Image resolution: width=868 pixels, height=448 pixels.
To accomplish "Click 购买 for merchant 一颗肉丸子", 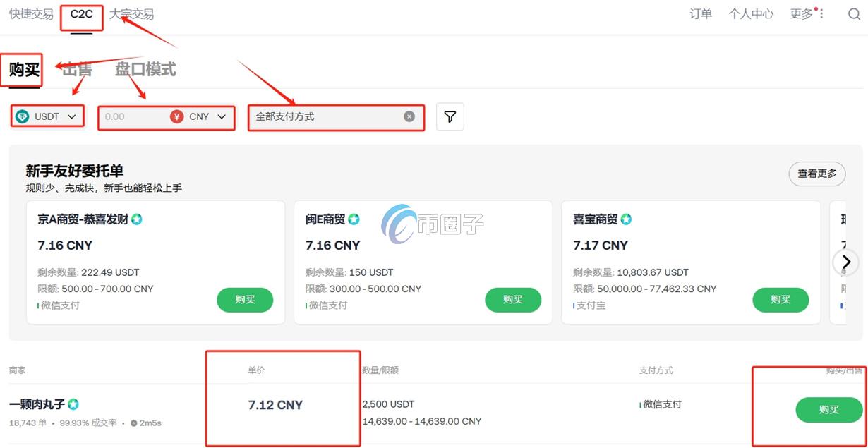I will coord(828,410).
